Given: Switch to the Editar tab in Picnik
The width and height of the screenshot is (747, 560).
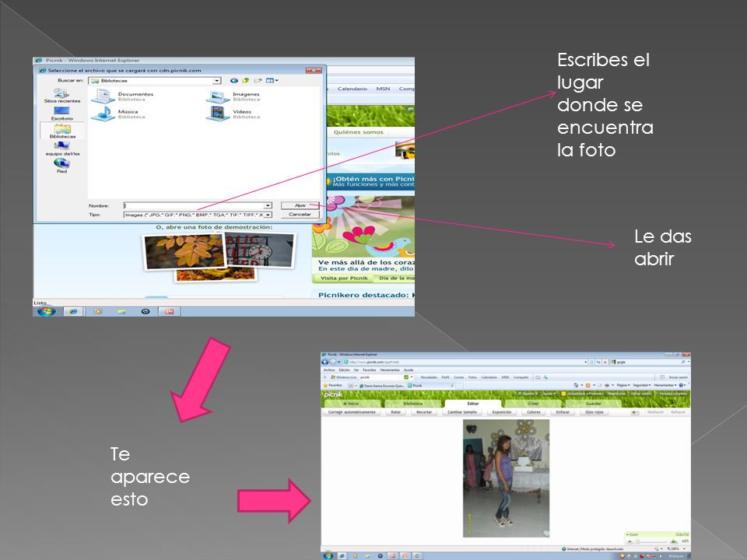Looking at the screenshot, I should coord(472,404).
